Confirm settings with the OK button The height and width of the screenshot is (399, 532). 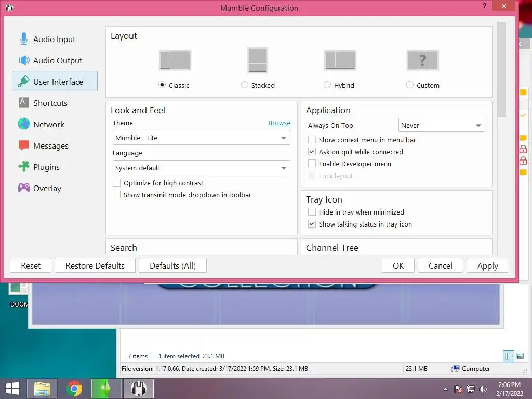click(398, 265)
